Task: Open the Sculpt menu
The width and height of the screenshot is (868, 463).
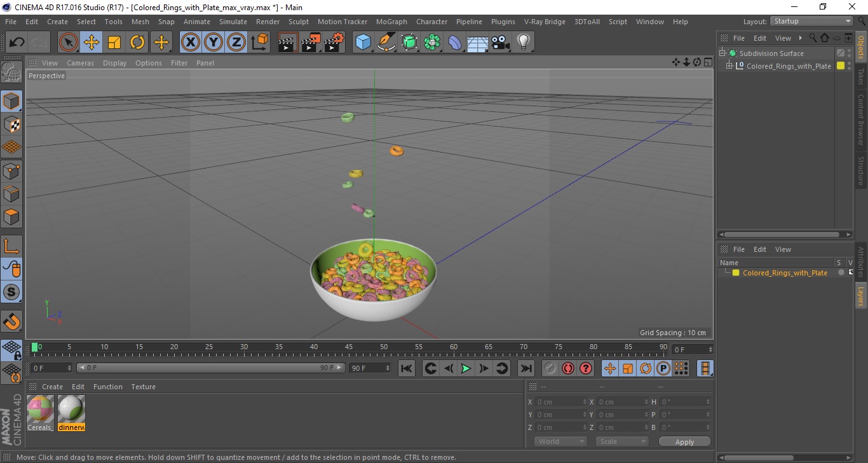Action: [x=299, y=22]
